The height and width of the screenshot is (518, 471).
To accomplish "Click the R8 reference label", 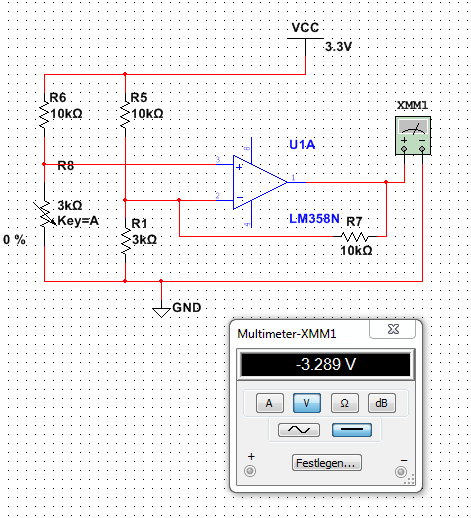I will [x=66, y=165].
